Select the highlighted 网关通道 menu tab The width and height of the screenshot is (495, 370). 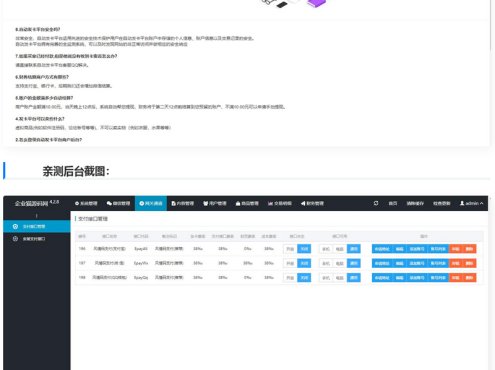point(151,203)
